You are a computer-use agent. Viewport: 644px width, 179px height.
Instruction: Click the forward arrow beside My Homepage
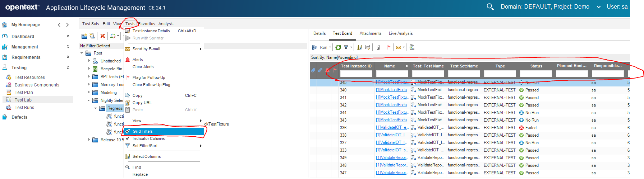67,25
